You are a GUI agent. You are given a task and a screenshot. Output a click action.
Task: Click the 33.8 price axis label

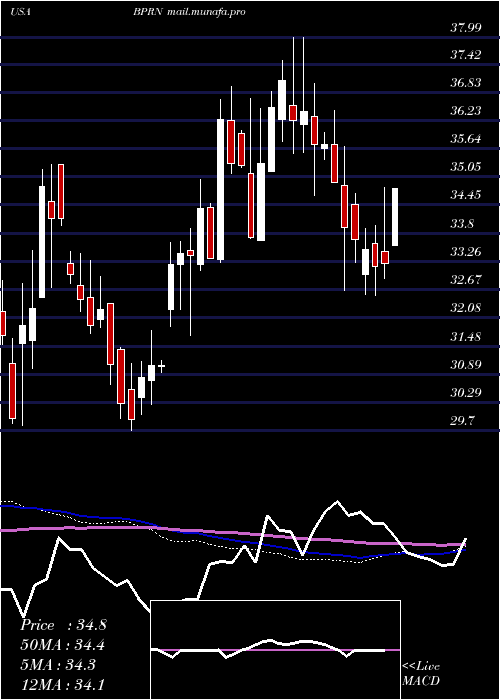pyautogui.click(x=462, y=224)
